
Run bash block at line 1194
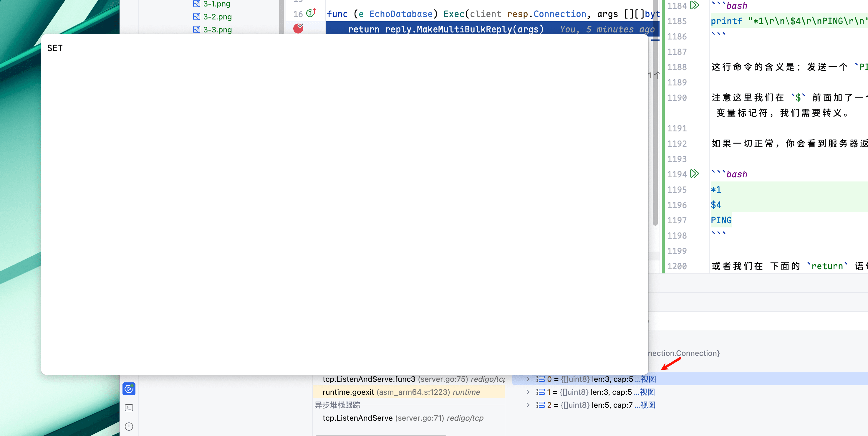(x=695, y=174)
